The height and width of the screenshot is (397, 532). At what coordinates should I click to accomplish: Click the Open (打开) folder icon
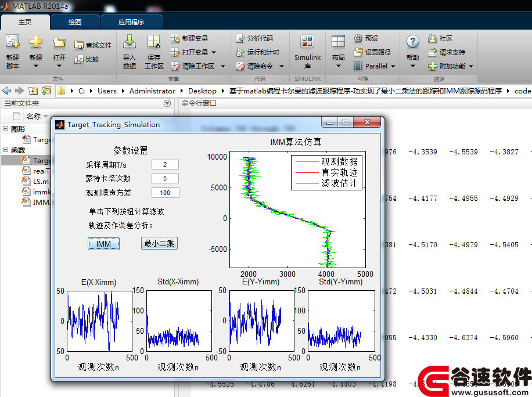pos(59,42)
